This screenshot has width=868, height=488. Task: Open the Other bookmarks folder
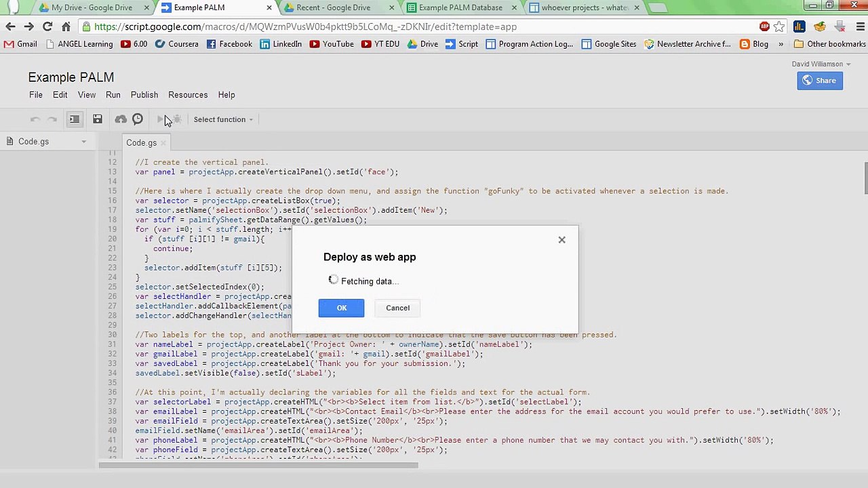click(x=829, y=44)
